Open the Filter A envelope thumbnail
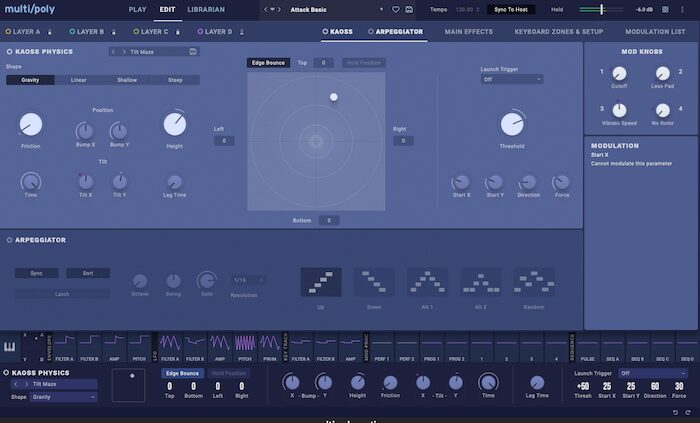The width and height of the screenshot is (700, 423). 65,347
